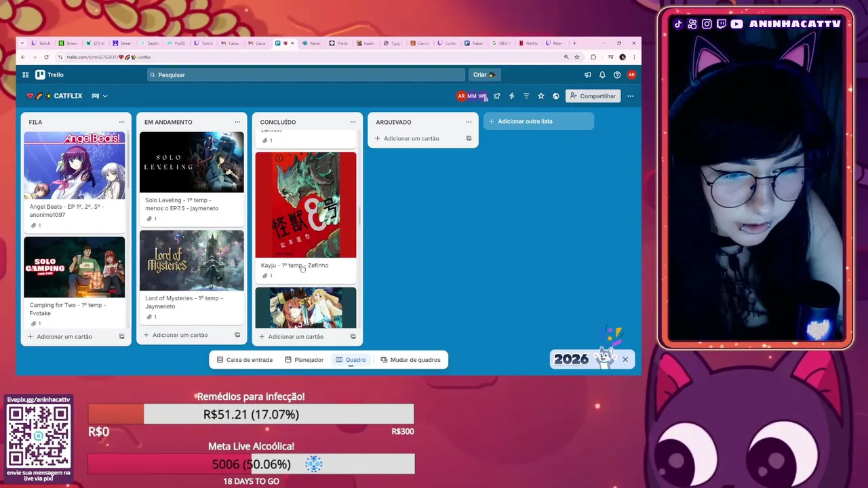
Task: Open the Solo Camping card cover image
Action: (x=75, y=267)
